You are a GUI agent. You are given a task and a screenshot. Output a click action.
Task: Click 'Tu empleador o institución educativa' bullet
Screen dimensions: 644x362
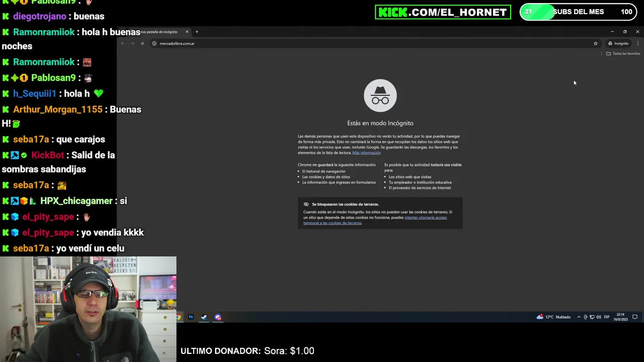coord(420,183)
